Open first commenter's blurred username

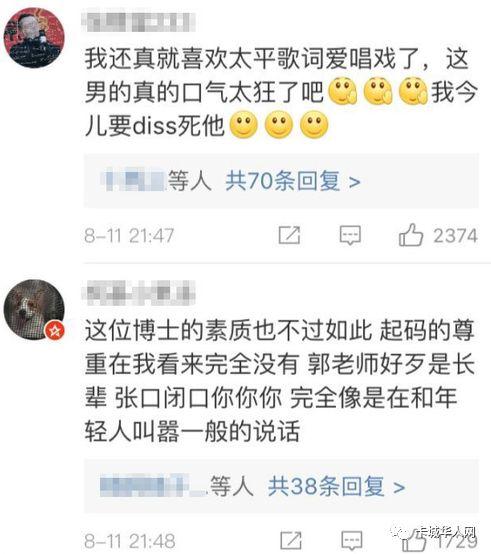tap(138, 22)
